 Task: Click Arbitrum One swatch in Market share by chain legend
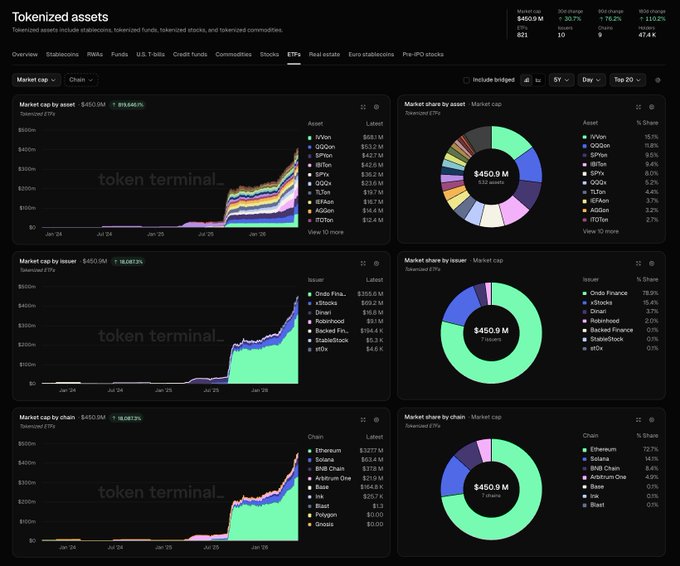point(585,478)
